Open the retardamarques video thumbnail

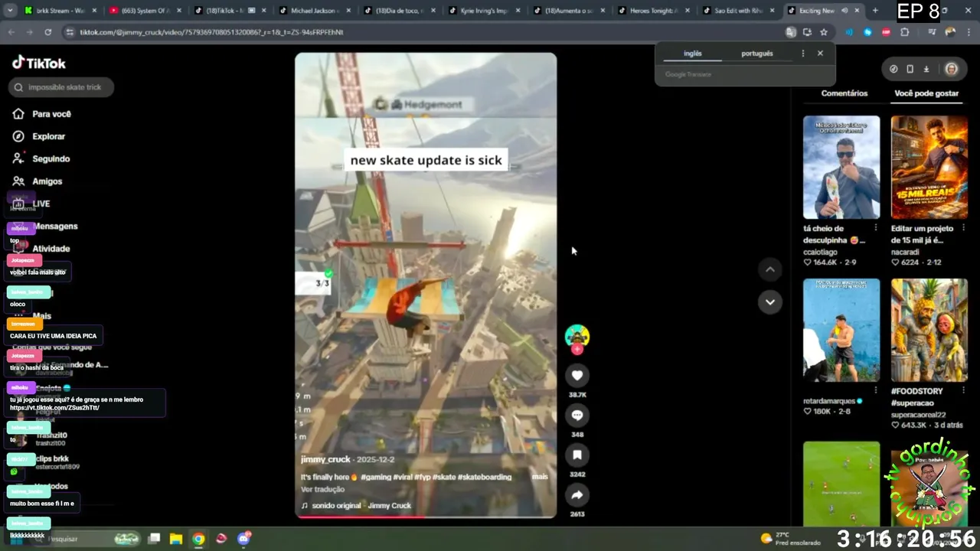click(841, 330)
